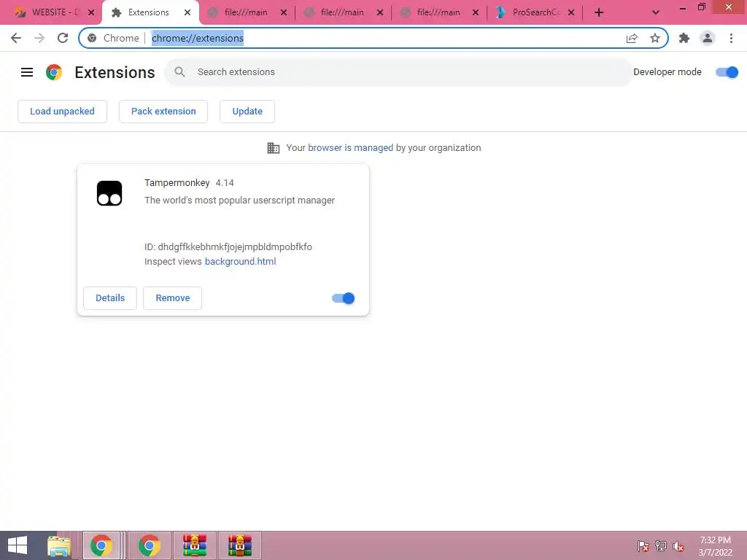Open a new tab with the plus button

coord(599,12)
